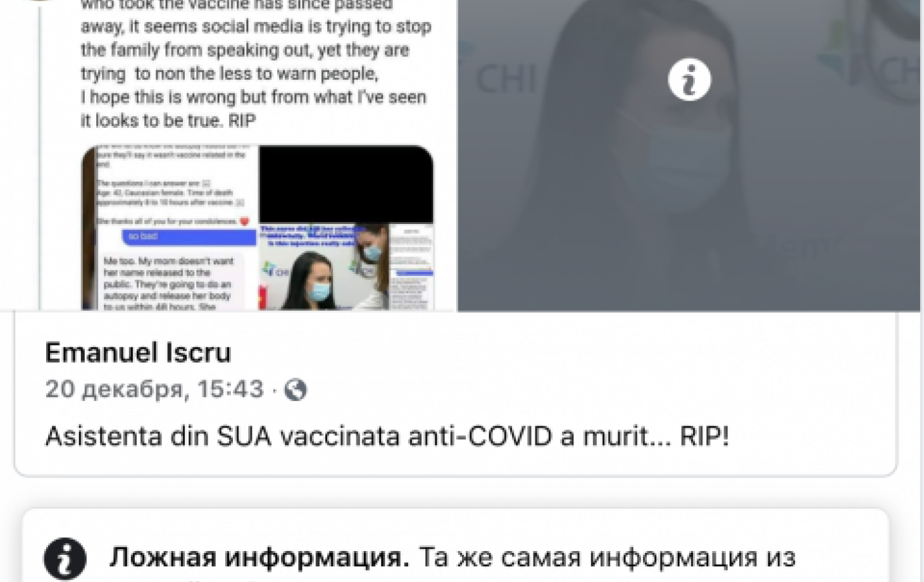Click the blue-captioned screenshot at tweet's right edge
The width and height of the screenshot is (924, 582).
coord(411,266)
